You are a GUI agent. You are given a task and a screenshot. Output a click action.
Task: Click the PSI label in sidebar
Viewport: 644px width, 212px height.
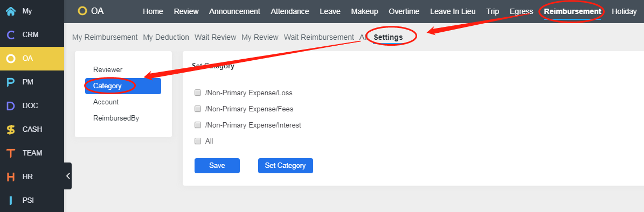click(28, 201)
